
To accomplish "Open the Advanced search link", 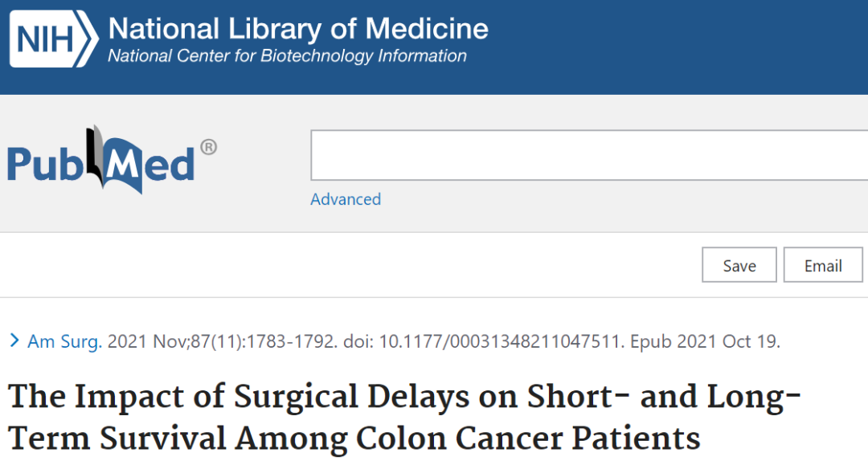I will (x=346, y=199).
